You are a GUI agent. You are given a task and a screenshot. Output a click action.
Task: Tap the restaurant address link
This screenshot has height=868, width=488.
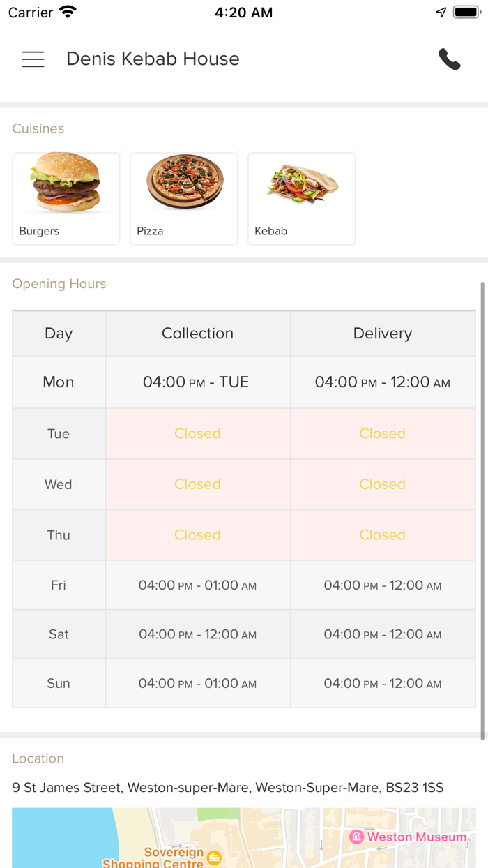pos(227,787)
